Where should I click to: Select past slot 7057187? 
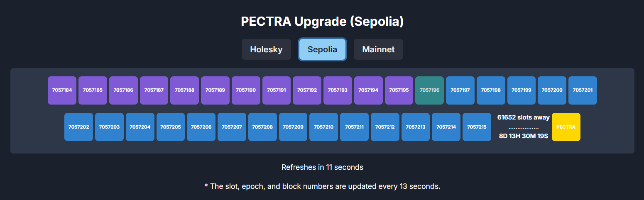(154, 90)
